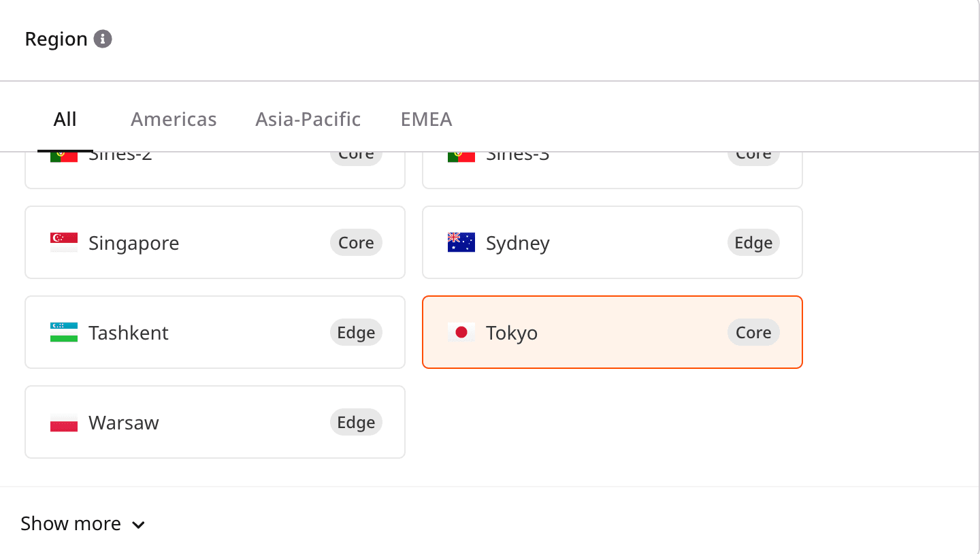The width and height of the screenshot is (980, 554).
Task: Filter regions by EMEA tab
Action: [426, 120]
